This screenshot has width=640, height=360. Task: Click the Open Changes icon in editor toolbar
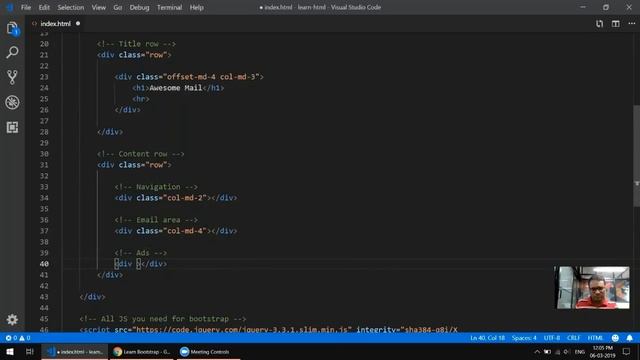[599, 24]
